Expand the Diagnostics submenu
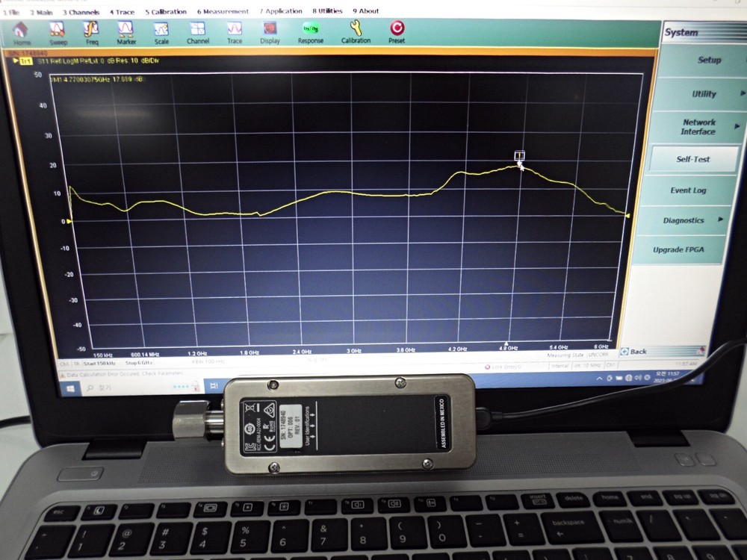The height and width of the screenshot is (560, 747). (685, 220)
